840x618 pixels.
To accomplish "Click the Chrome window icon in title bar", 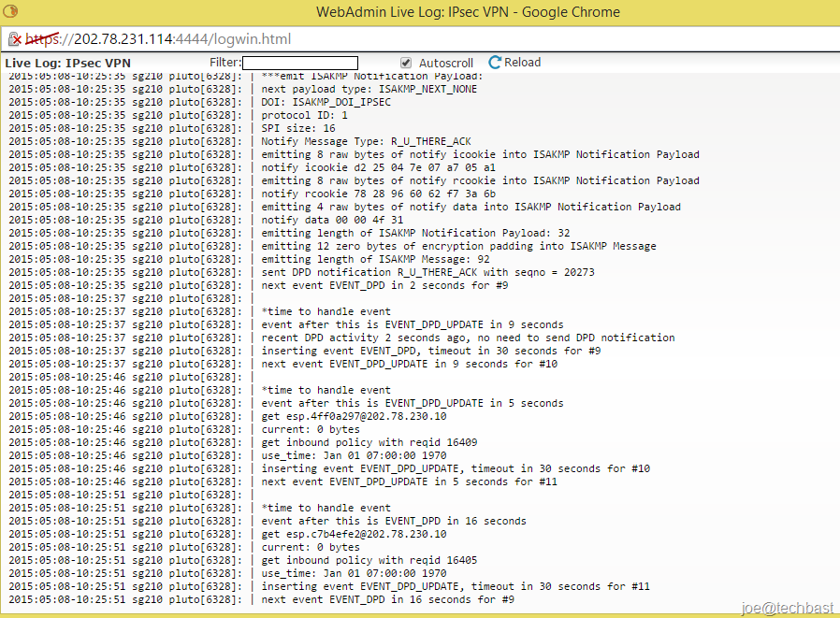I will pos(10,10).
